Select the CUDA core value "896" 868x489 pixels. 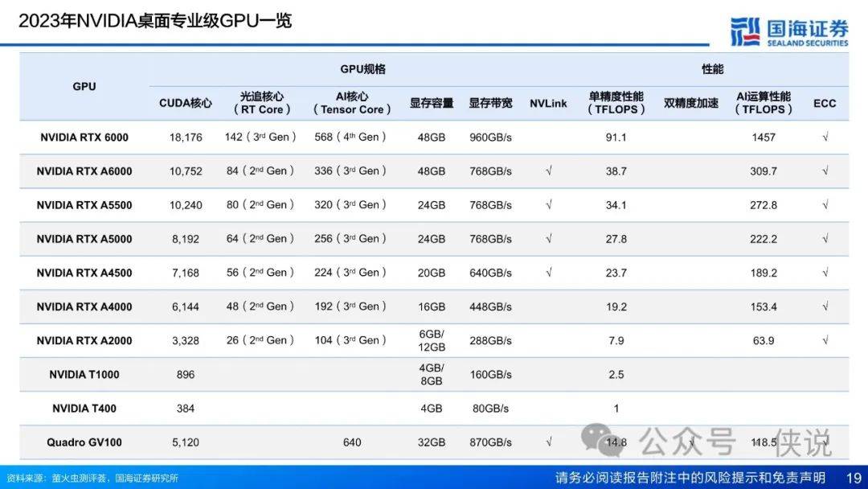pos(186,374)
